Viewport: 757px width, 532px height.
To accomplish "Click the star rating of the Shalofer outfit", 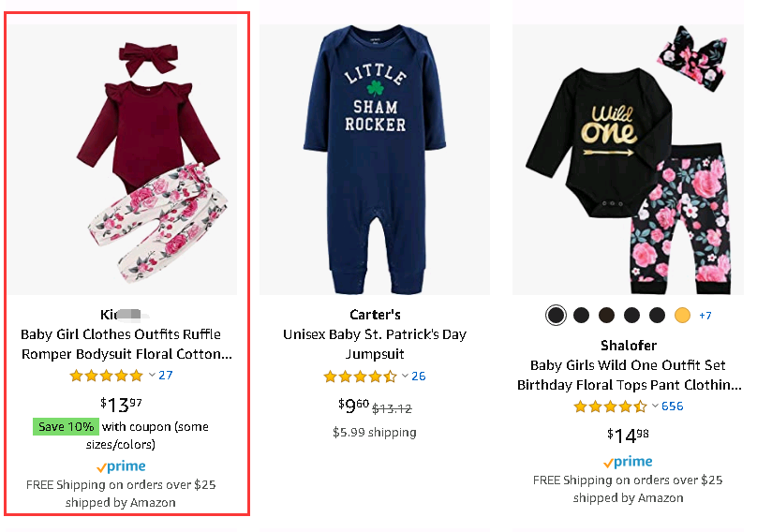I will [x=610, y=406].
